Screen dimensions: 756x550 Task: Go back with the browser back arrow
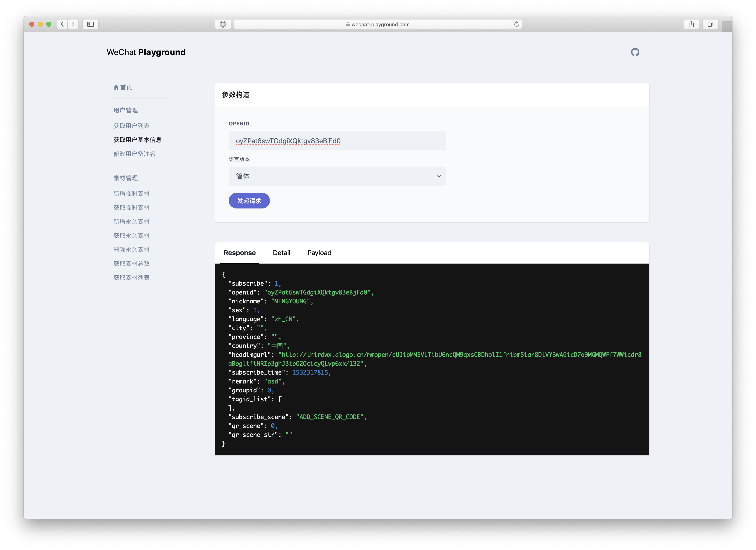click(62, 24)
